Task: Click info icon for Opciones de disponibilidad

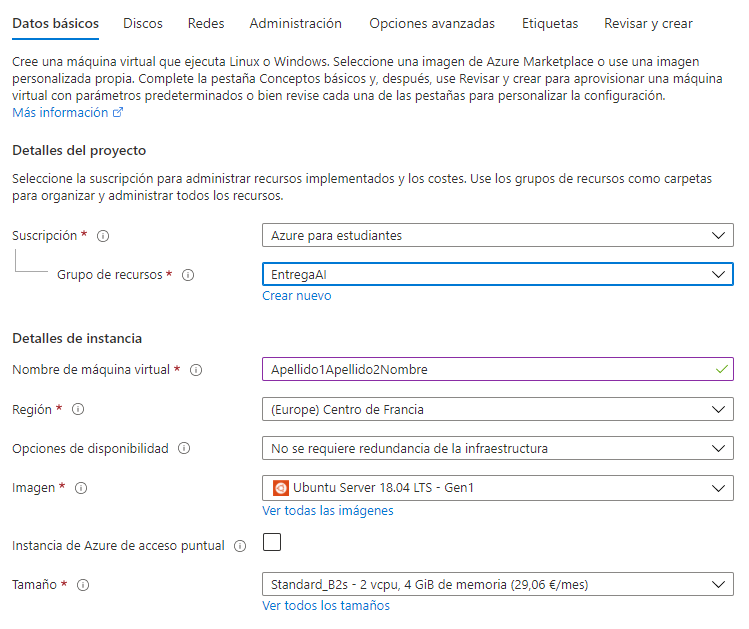Action: pos(184,449)
